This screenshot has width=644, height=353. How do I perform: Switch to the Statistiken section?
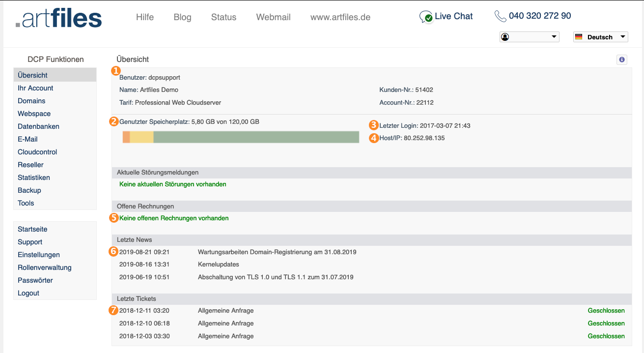click(34, 177)
